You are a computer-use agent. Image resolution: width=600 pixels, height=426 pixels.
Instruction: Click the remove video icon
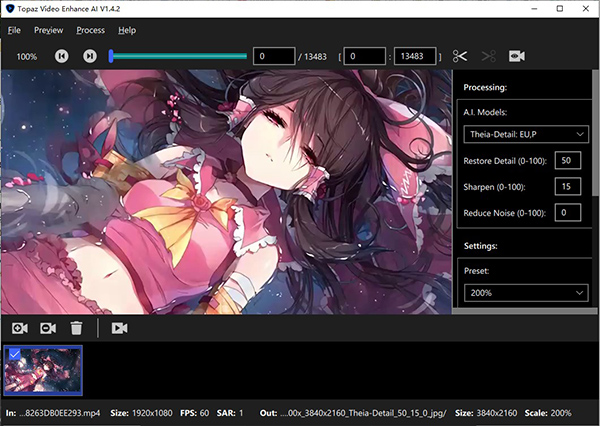[x=48, y=328]
